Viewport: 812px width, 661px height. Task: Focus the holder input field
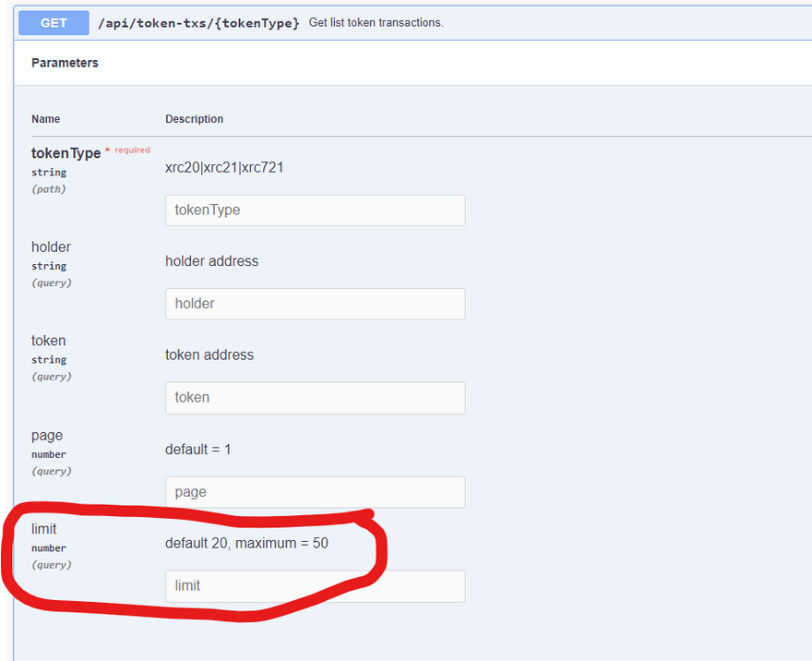click(x=315, y=304)
